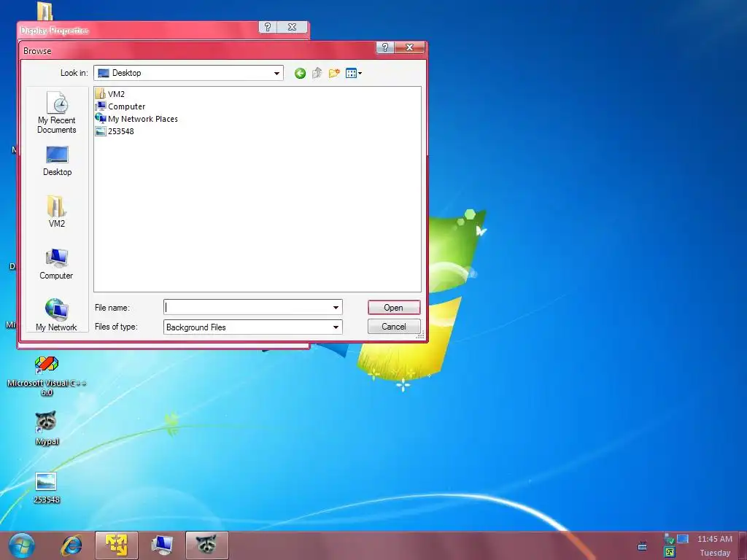Select Microsoft Visual C++ 6.0 desktop shortcut
The width and height of the screenshot is (747, 560).
pyautogui.click(x=47, y=376)
